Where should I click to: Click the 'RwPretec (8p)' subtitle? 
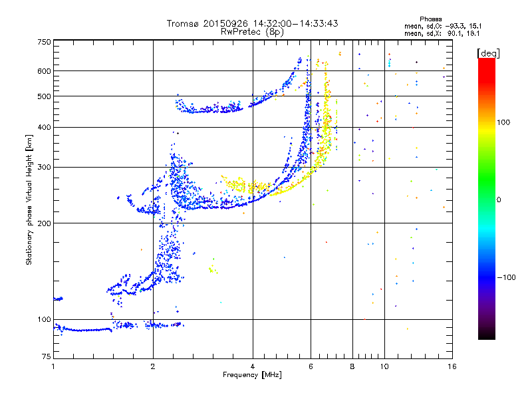click(252, 32)
